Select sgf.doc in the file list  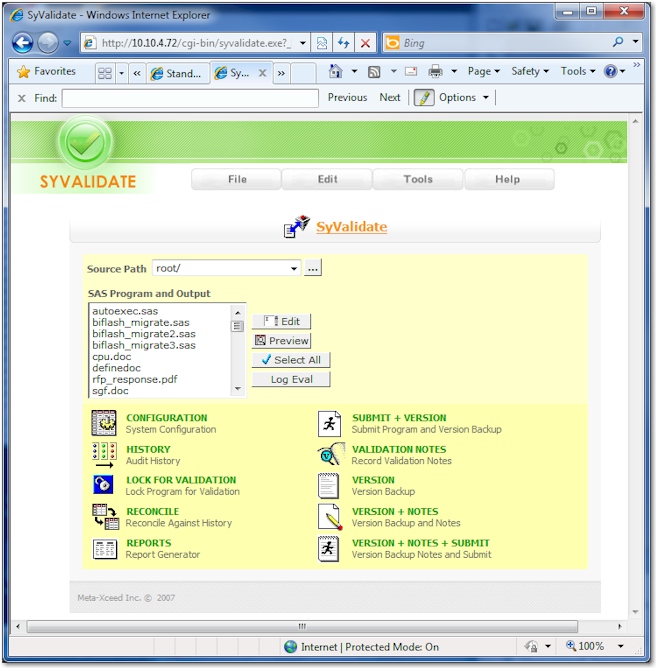(110, 391)
